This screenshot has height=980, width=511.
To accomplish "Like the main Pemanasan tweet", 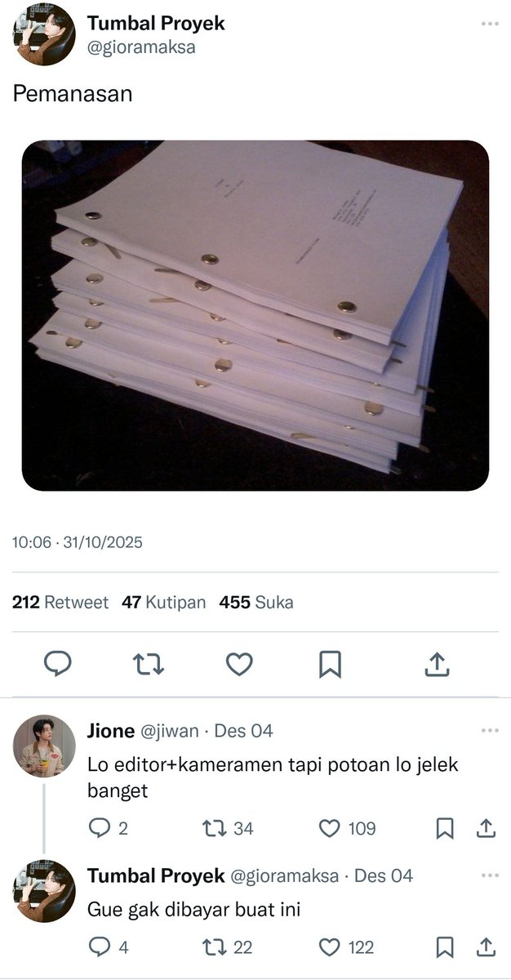I will point(239,665).
